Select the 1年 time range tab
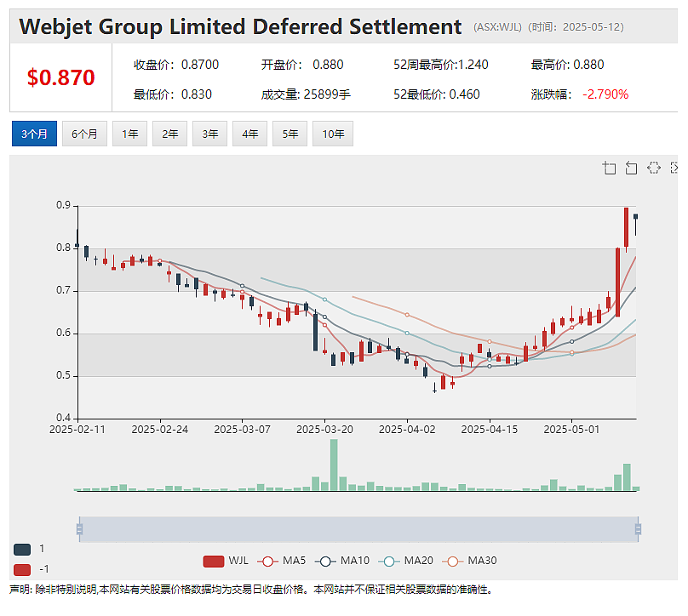 [x=130, y=134]
